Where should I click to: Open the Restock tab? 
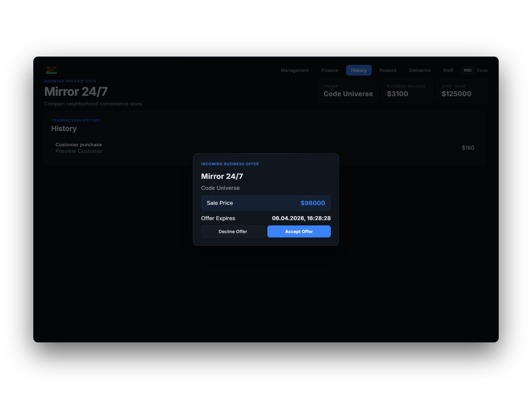click(388, 70)
